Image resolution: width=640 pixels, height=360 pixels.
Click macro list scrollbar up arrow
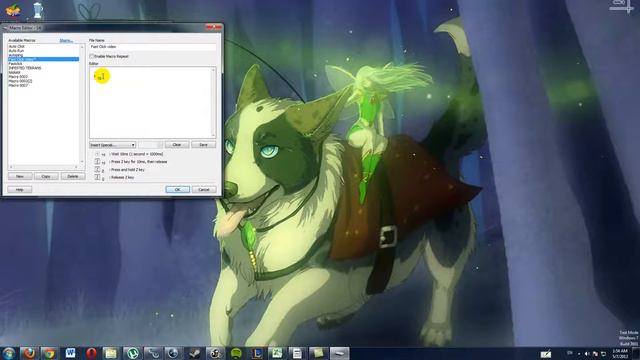click(82, 47)
